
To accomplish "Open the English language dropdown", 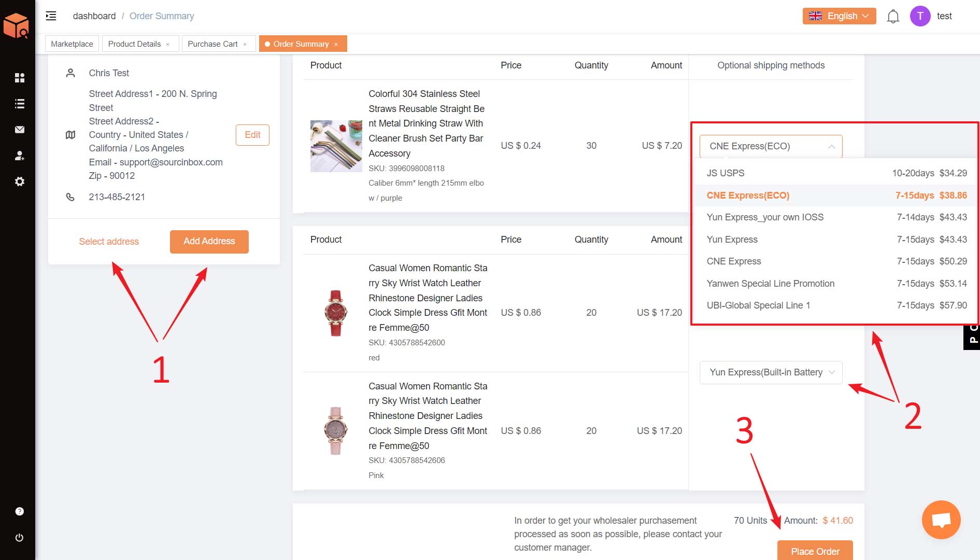I will tap(839, 16).
